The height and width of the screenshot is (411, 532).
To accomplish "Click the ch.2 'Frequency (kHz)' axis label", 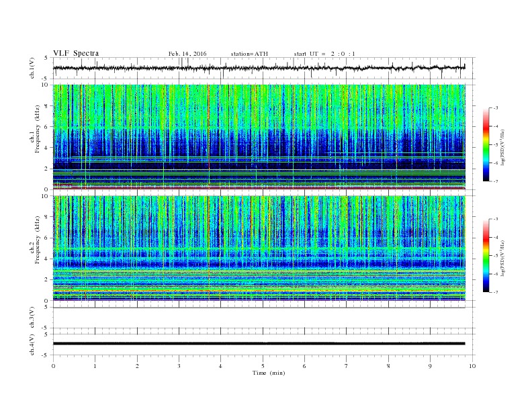I will tap(38, 240).
